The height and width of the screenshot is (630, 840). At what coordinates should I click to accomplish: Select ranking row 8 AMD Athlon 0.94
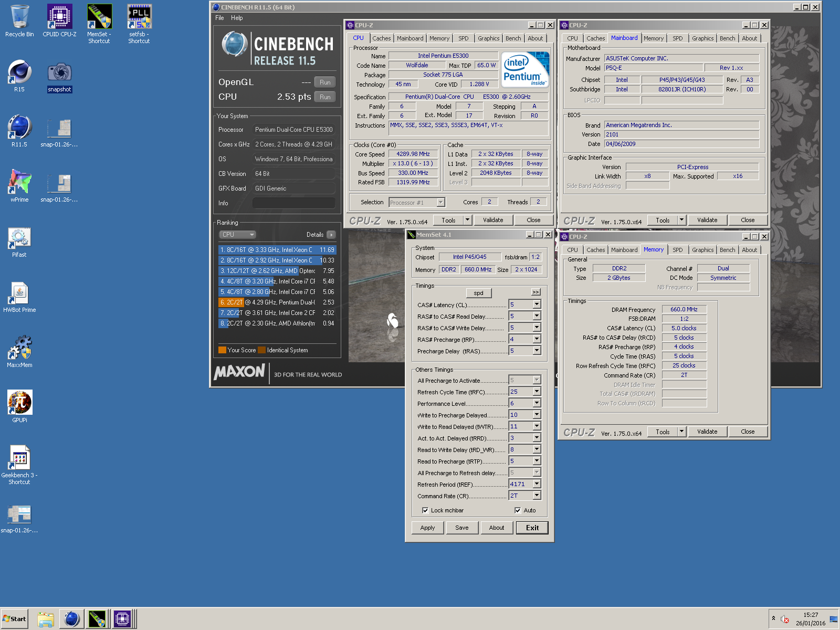pos(277,323)
